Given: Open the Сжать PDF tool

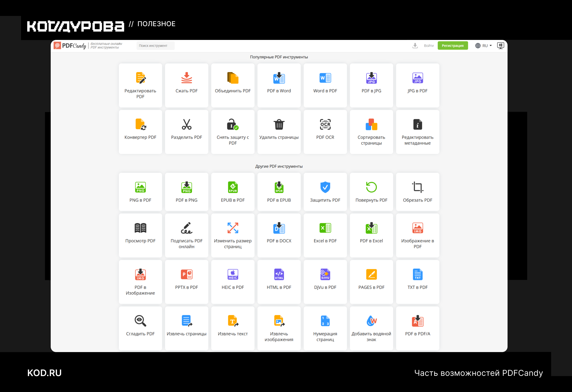Looking at the screenshot, I should [x=186, y=85].
